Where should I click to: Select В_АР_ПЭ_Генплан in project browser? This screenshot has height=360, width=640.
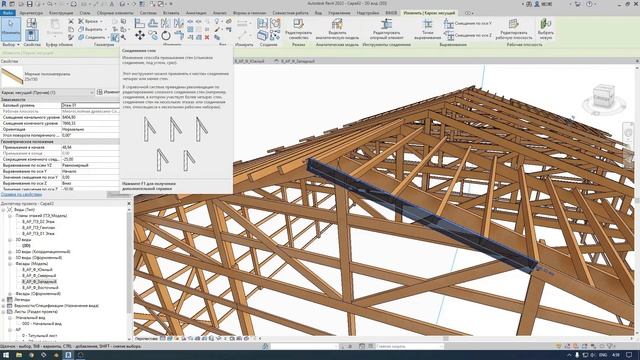pyautogui.click(x=38, y=228)
